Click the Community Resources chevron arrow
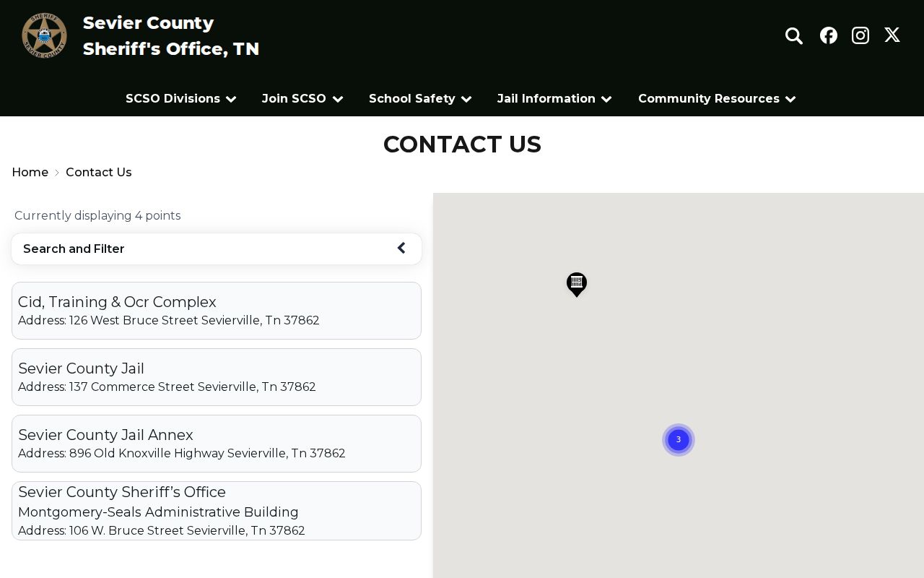 click(790, 99)
